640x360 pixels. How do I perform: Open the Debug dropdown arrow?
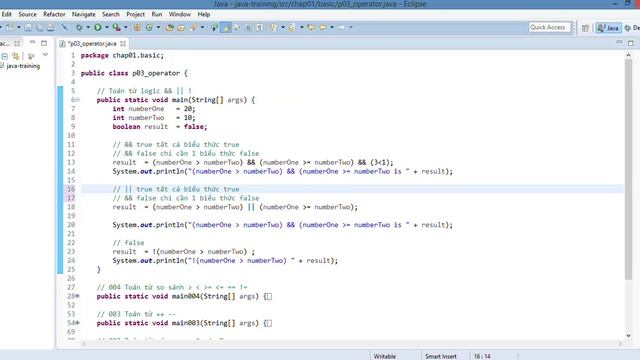(x=87, y=27)
